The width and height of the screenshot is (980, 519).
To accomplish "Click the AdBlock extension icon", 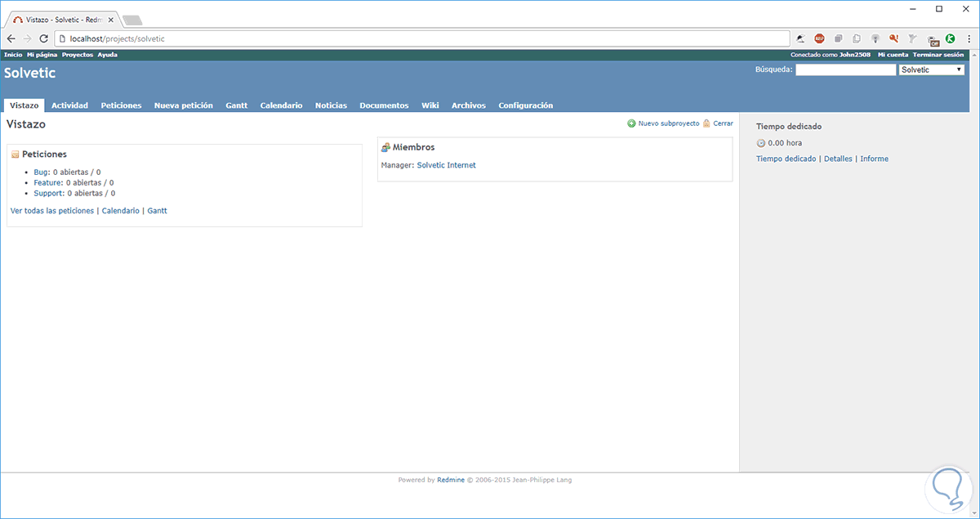I will click(819, 38).
